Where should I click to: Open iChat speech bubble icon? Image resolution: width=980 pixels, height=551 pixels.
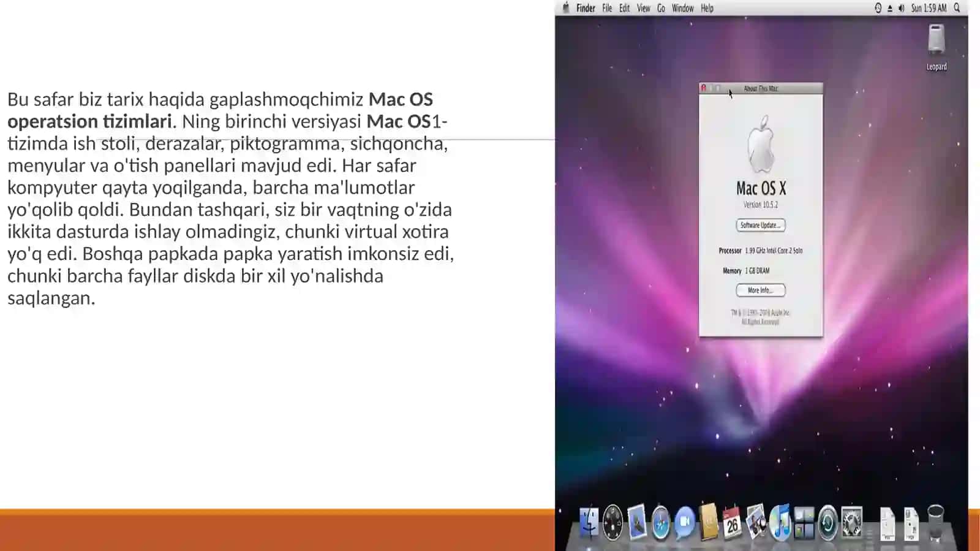point(685,523)
